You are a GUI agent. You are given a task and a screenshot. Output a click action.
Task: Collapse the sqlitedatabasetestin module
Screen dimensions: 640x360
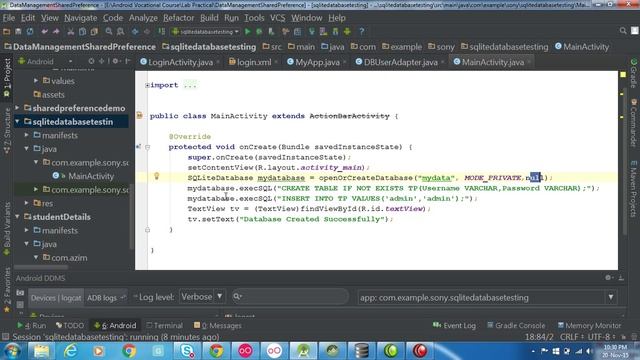pyautogui.click(x=17, y=121)
